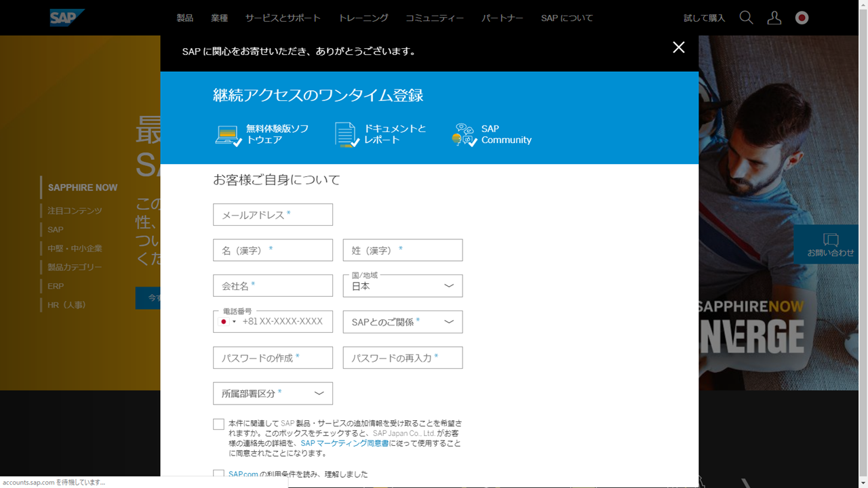868x488 pixels.
Task: Open the region selector red icon
Action: 802,18
